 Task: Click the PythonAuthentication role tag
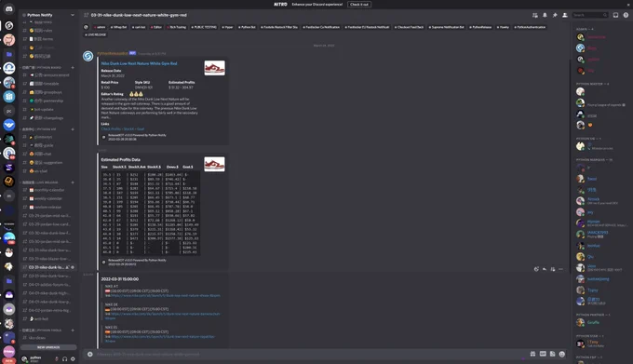coord(531,27)
